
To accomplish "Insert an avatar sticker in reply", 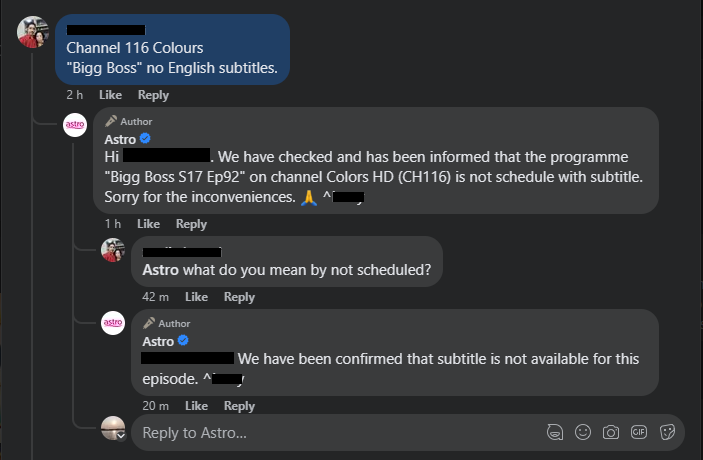I will 554,433.
